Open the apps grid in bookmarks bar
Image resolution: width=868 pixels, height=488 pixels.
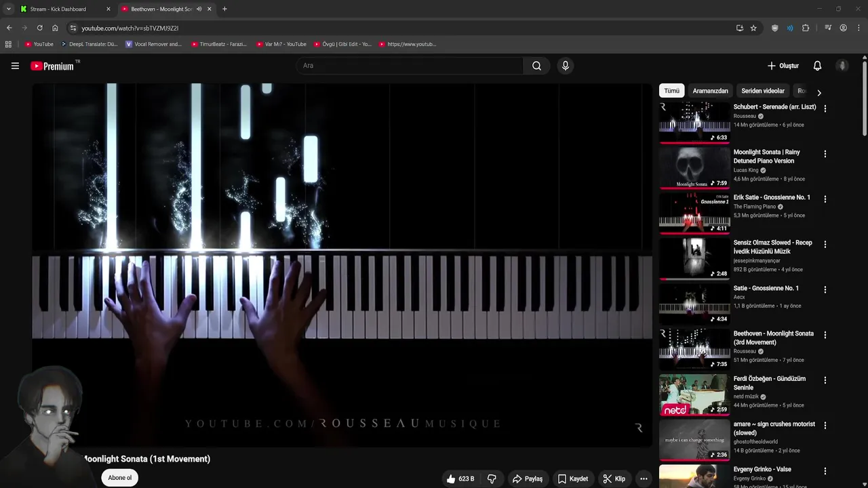pyautogui.click(x=8, y=44)
